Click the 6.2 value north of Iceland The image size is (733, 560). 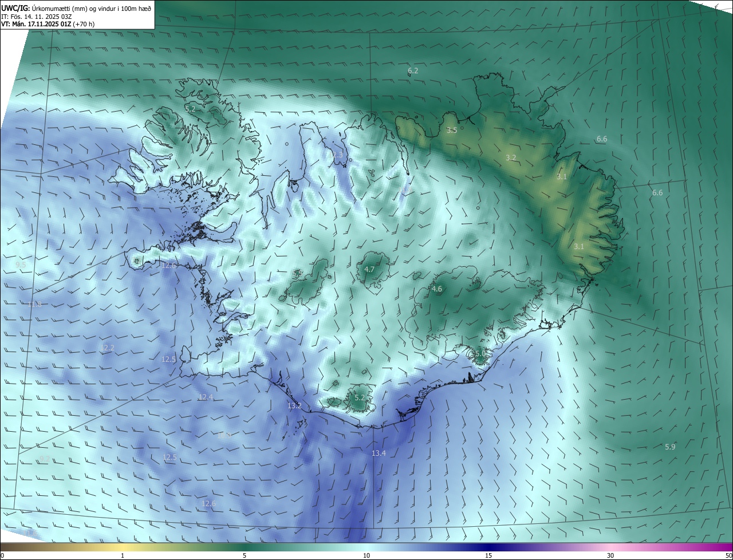click(413, 71)
